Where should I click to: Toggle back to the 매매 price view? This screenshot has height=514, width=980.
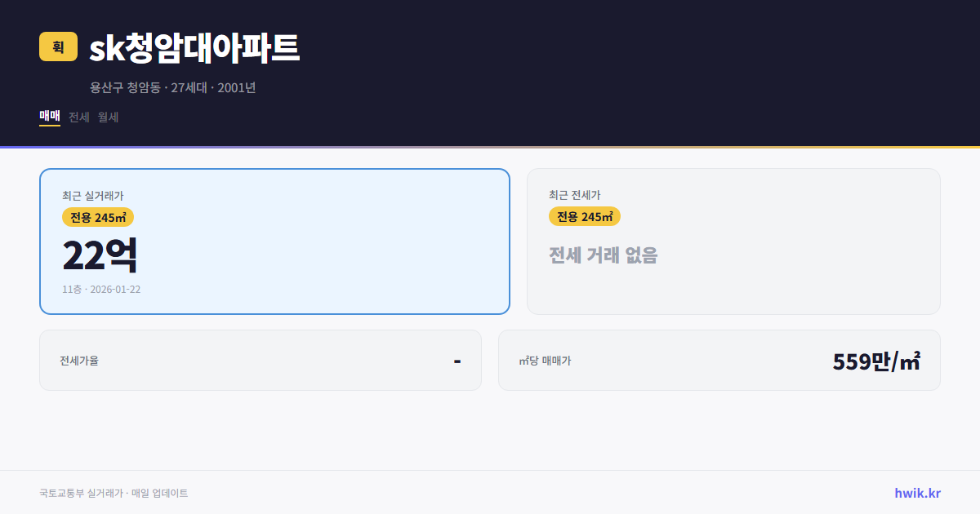(49, 117)
